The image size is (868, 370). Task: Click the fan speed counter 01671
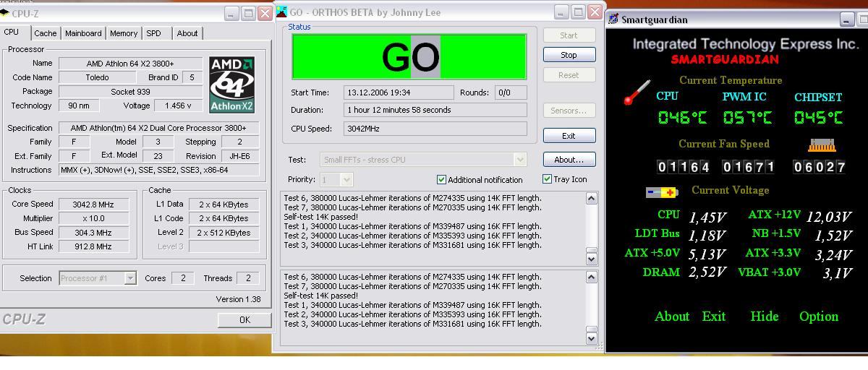(749, 167)
